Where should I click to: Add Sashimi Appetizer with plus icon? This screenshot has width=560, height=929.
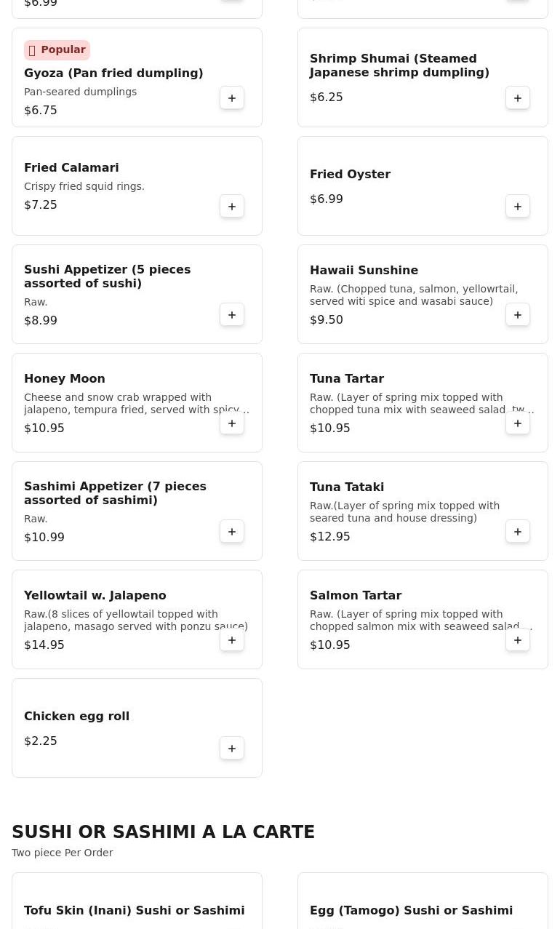(232, 532)
